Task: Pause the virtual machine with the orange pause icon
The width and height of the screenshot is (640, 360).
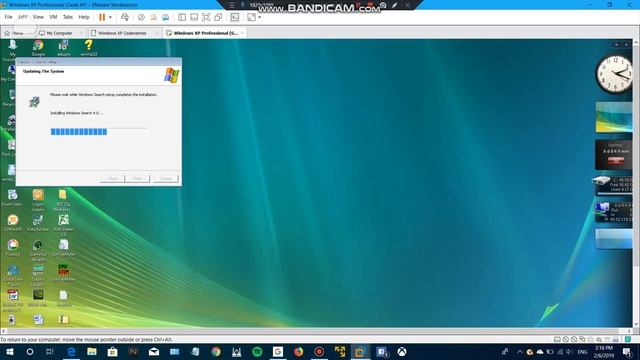Action: (102, 17)
